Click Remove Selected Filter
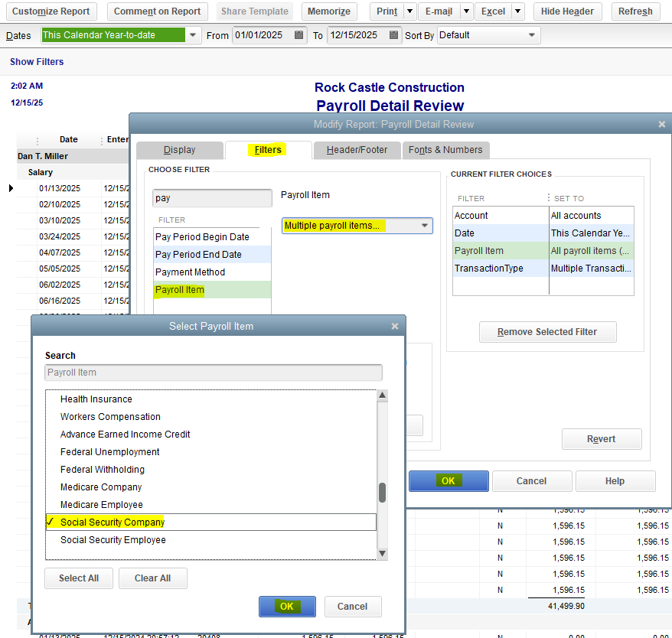672x638 pixels. pyautogui.click(x=547, y=332)
